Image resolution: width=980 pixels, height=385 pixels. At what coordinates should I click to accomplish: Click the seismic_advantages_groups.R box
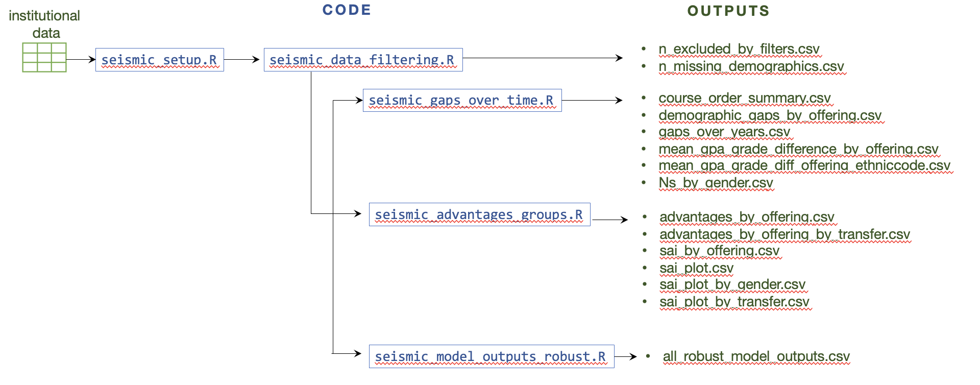(x=480, y=214)
